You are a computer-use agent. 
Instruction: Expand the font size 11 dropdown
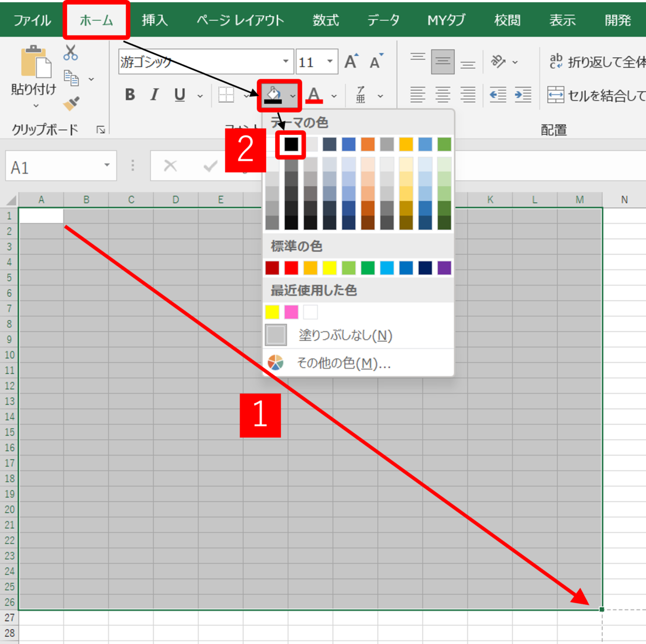[x=330, y=62]
